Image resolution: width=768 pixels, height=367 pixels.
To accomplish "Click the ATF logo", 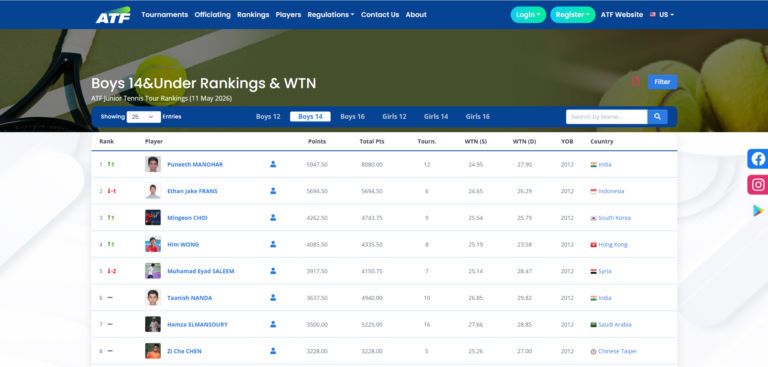I will (x=113, y=15).
